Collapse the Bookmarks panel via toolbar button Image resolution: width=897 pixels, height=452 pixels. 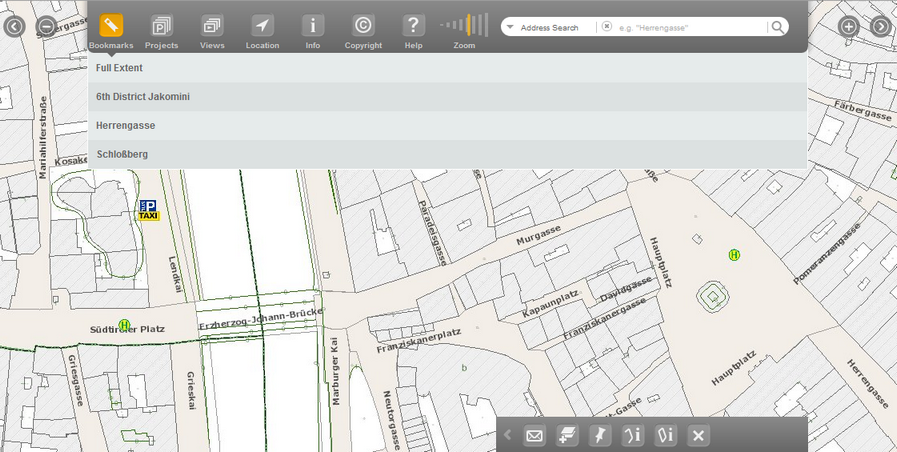(x=111, y=26)
